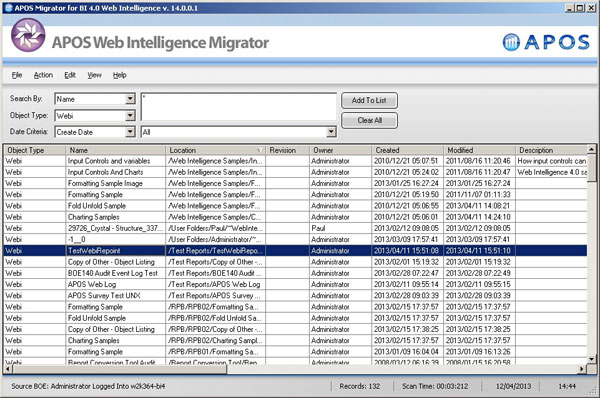Expand the Date Criteria dropdown showing Create Date

(130, 132)
